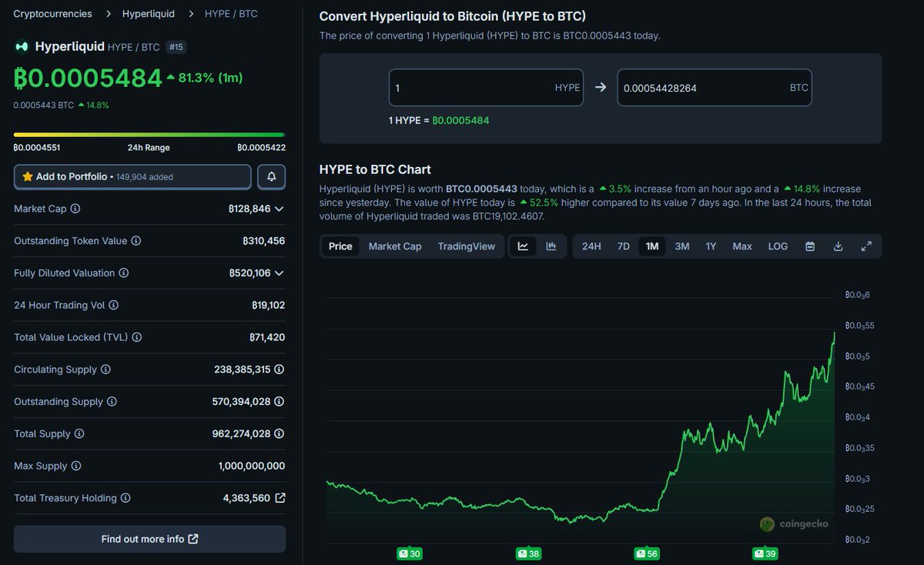
Task: Click info icon beside Outstanding Supply label
Action: (112, 402)
